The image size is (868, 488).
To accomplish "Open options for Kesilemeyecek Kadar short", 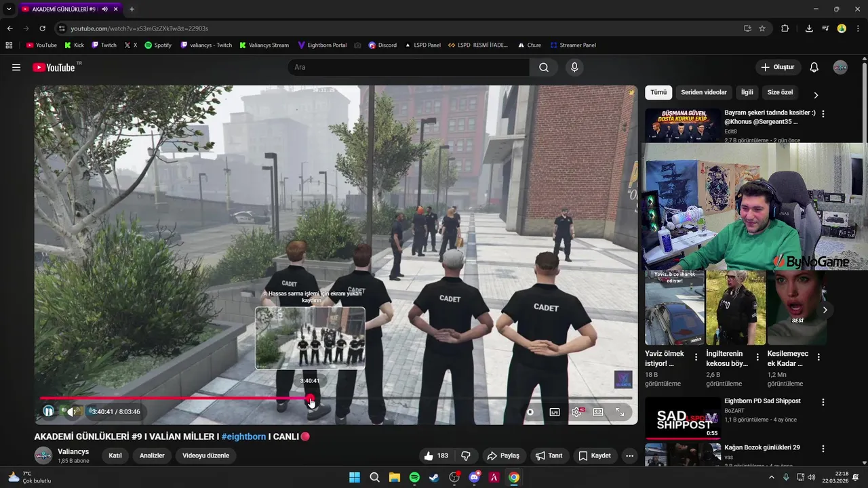I will tap(818, 357).
